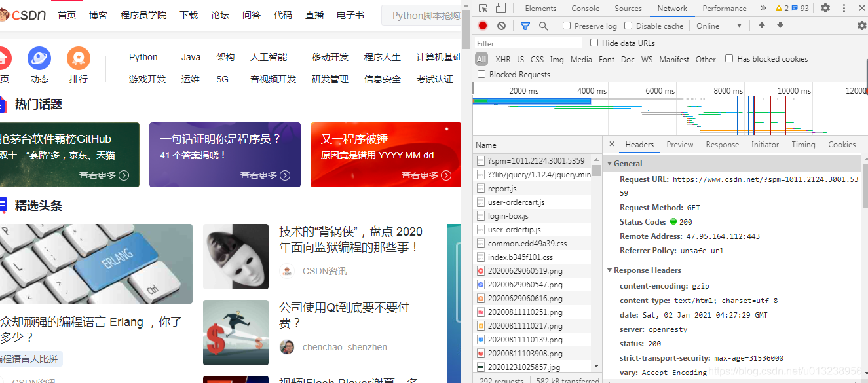868x383 pixels.
Task: Switch to Performance tab
Action: point(725,8)
